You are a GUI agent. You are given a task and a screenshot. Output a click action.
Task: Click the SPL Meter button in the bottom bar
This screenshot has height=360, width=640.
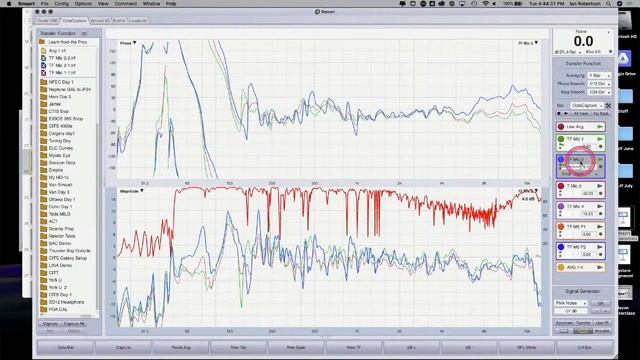[527, 347]
